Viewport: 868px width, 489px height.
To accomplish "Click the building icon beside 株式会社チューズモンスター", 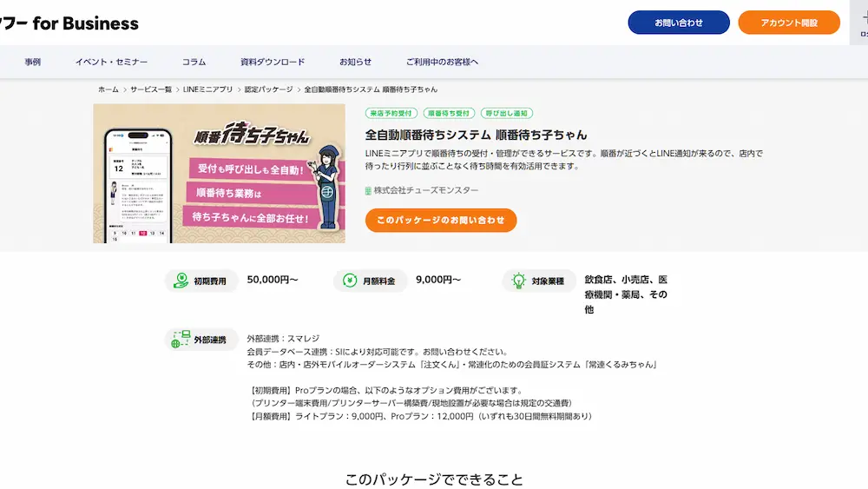I will (368, 190).
